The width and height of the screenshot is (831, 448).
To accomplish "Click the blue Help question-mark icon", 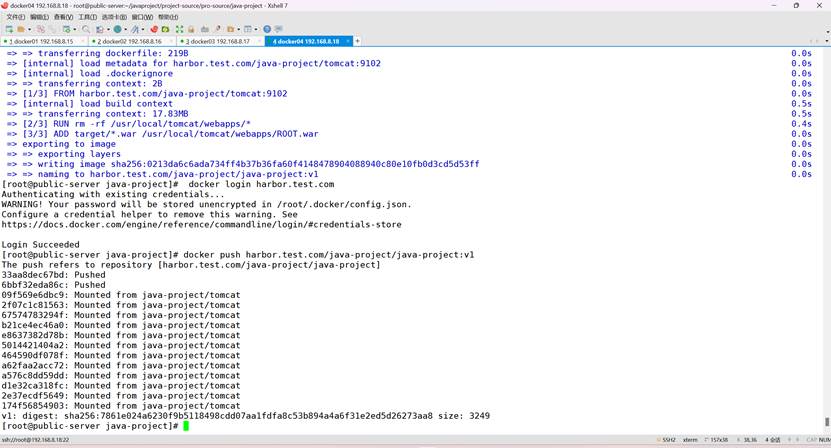I will (267, 29).
